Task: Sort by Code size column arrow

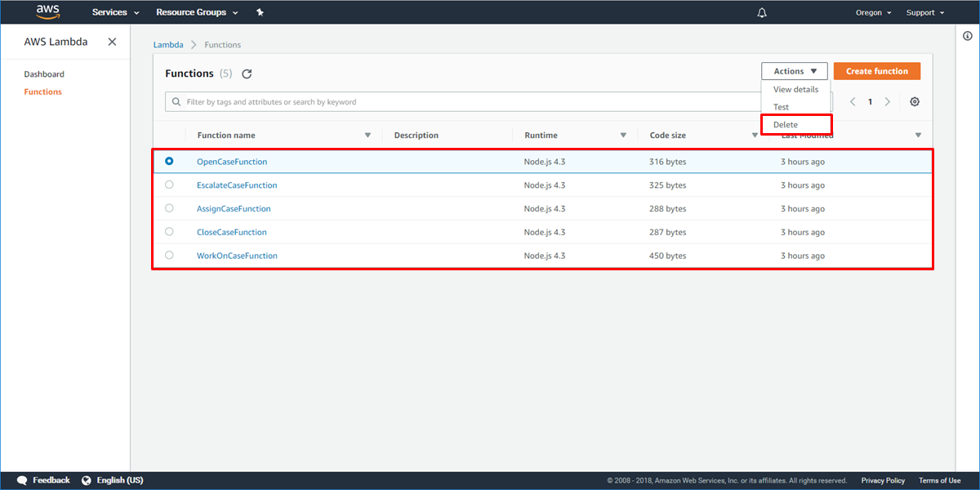Action: (x=755, y=136)
